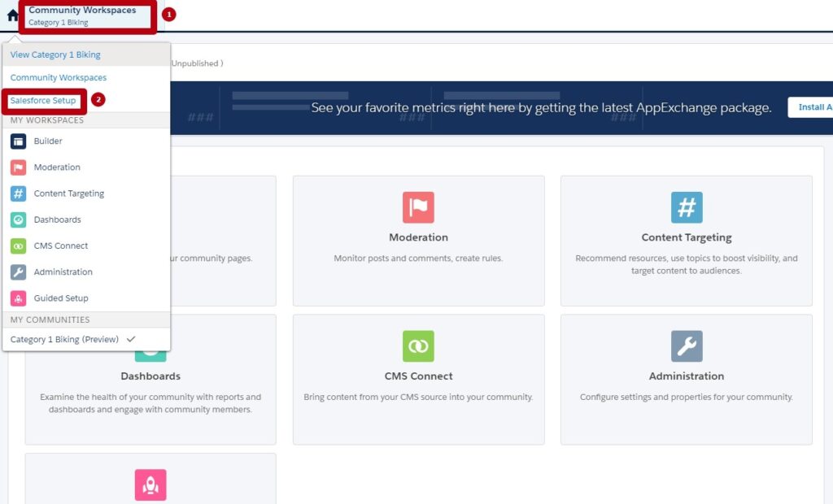Go to Community Workspaces link in the menu
Image resolution: width=833 pixels, height=504 pixels.
pyautogui.click(x=59, y=77)
